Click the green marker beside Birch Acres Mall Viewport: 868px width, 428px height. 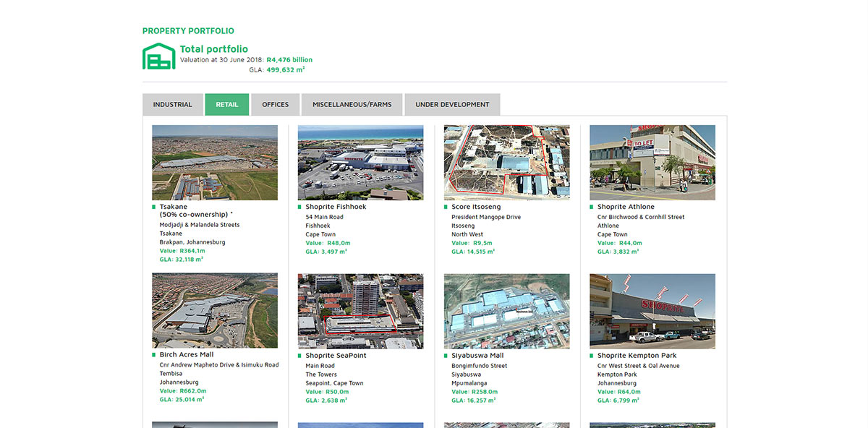(153, 355)
